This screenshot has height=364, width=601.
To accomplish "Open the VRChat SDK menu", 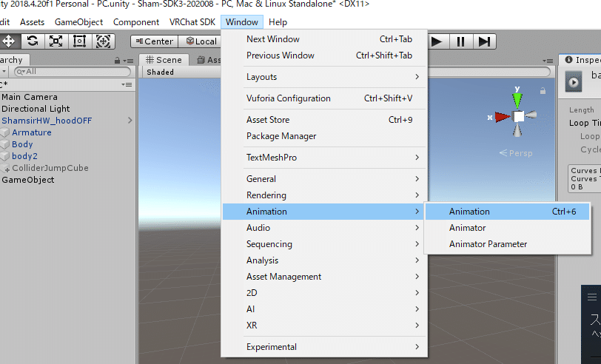I will 192,22.
